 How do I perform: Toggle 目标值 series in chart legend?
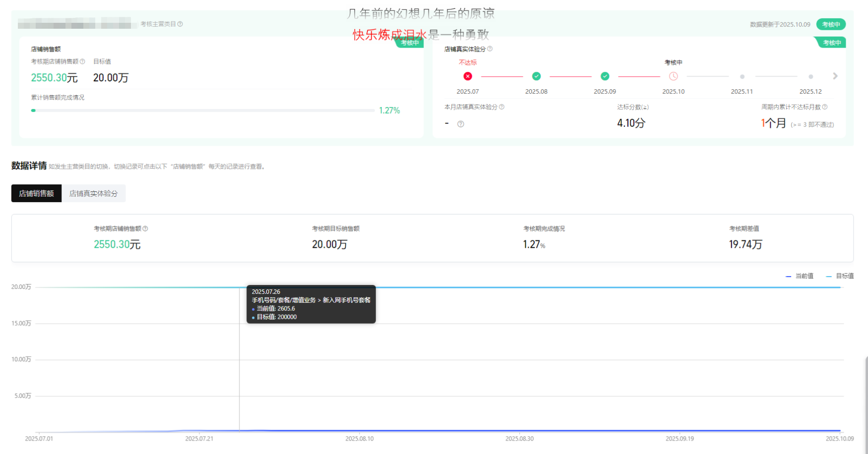coord(840,276)
